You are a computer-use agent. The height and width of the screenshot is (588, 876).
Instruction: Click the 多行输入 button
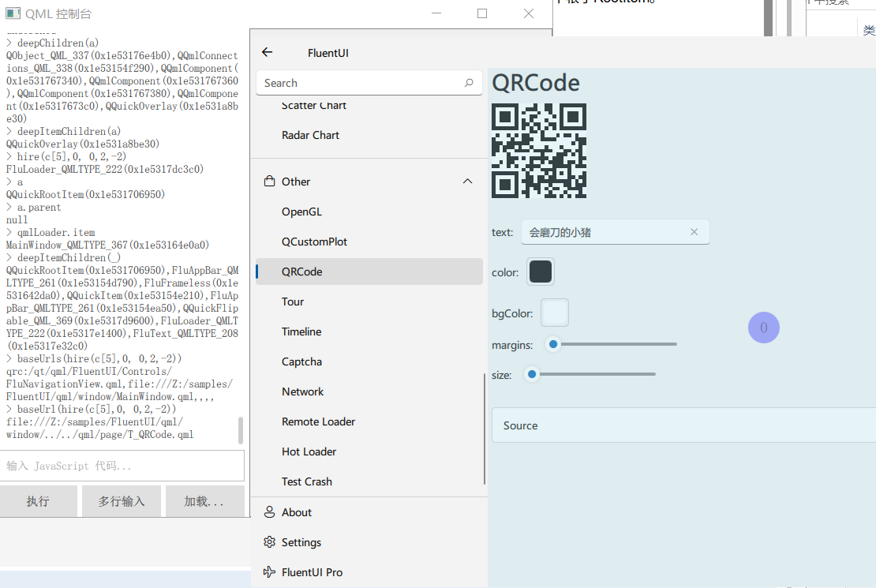(122, 501)
